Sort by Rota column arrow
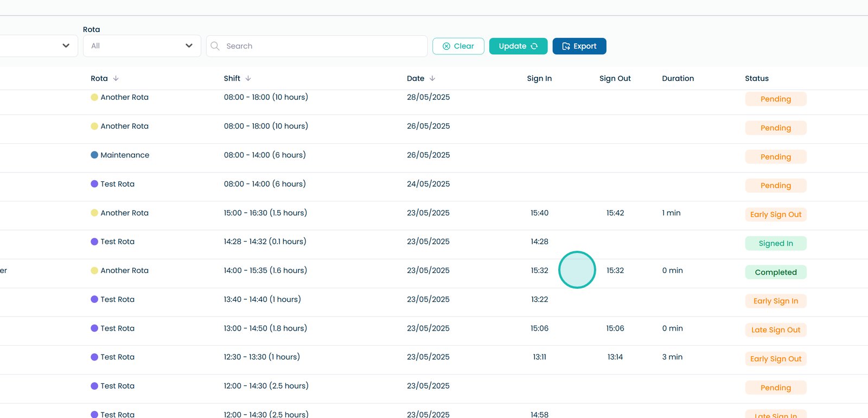The height and width of the screenshot is (418, 868). 116,78
